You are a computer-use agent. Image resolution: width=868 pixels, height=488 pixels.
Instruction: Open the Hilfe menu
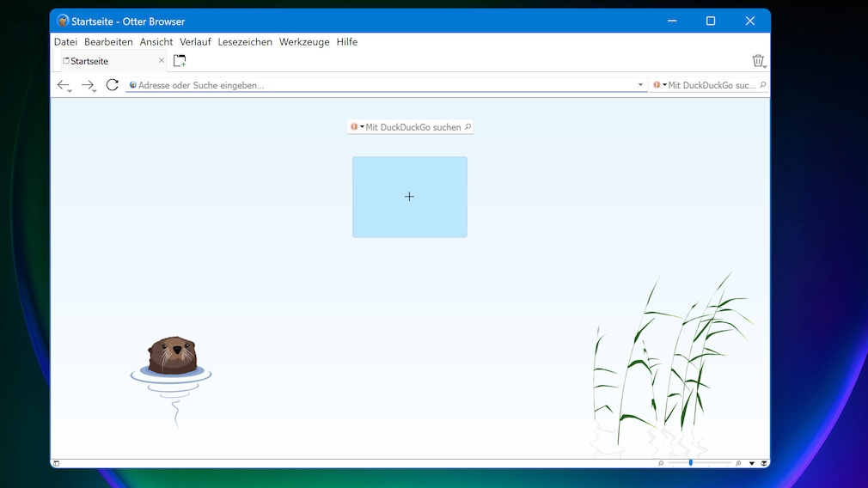[x=347, y=42]
